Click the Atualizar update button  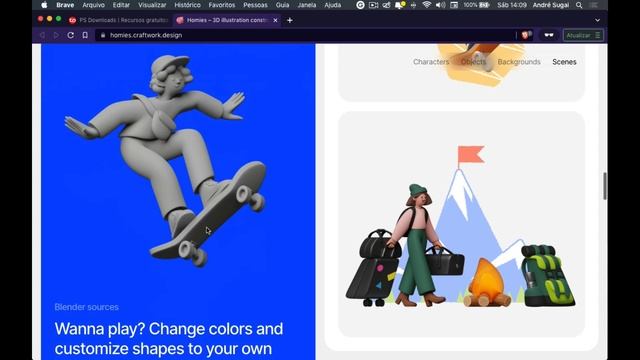[x=583, y=36]
